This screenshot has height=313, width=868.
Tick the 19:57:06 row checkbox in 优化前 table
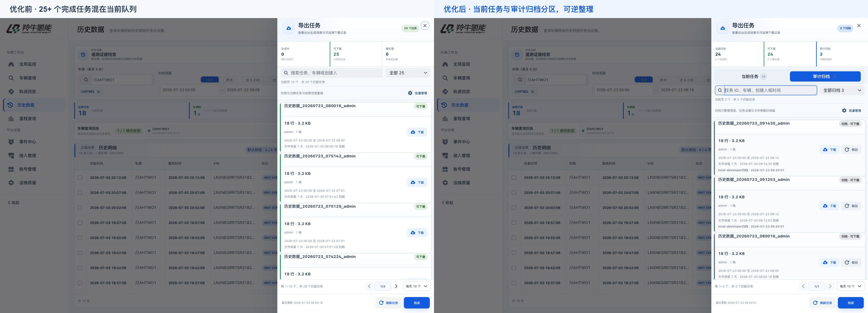click(x=80, y=223)
